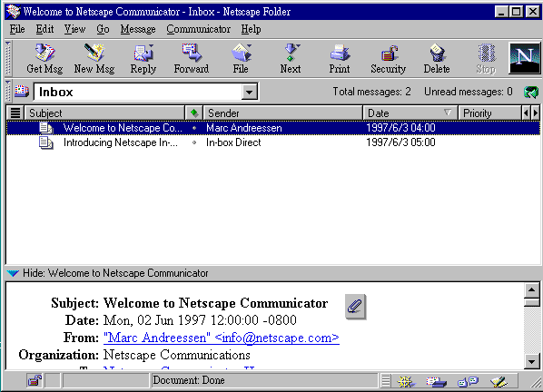Select the Welcome to Netscape Co... message

(273, 128)
